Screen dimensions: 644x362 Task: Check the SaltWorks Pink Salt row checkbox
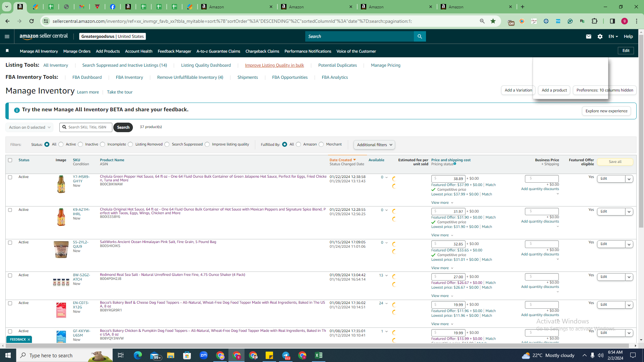(x=10, y=243)
